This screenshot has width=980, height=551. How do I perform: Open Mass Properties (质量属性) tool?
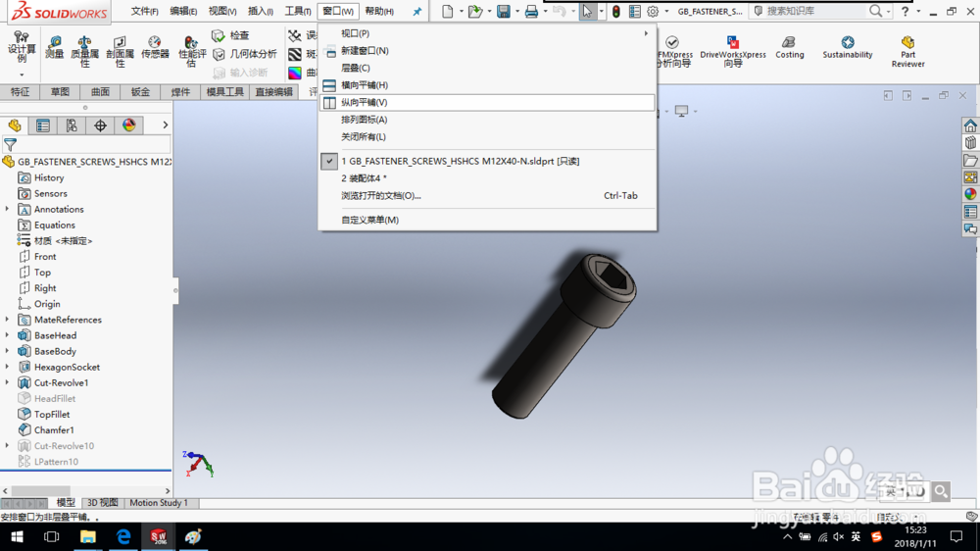[84, 51]
